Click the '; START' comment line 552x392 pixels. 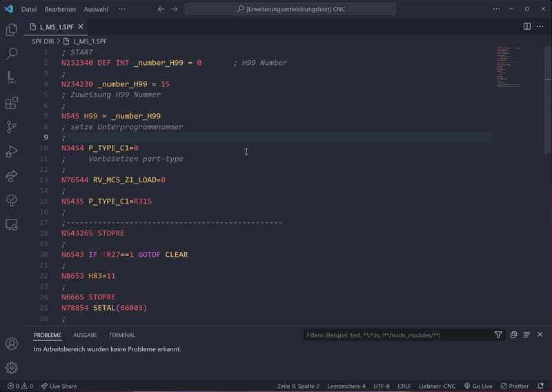[77, 52]
